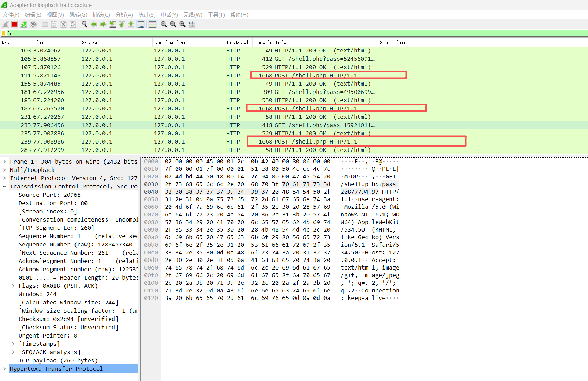Toggle auto-scroll during live capture
This screenshot has height=381, width=588.
click(x=141, y=24)
